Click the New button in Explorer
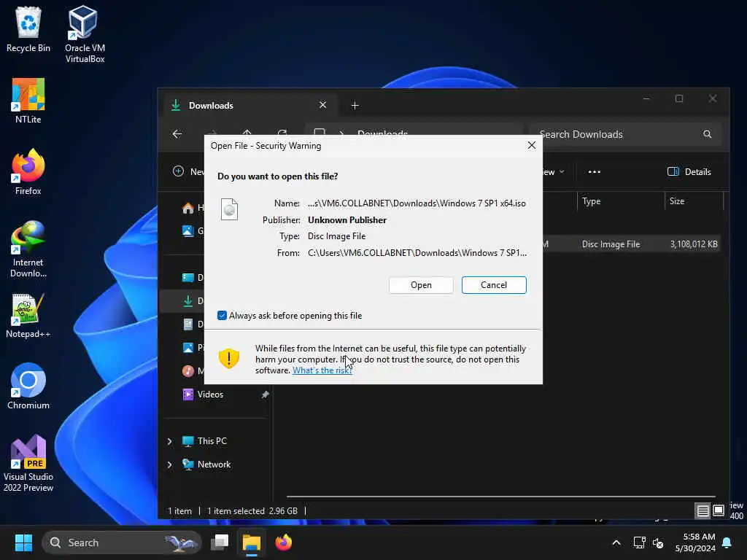The width and height of the screenshot is (747, 560). (x=189, y=172)
